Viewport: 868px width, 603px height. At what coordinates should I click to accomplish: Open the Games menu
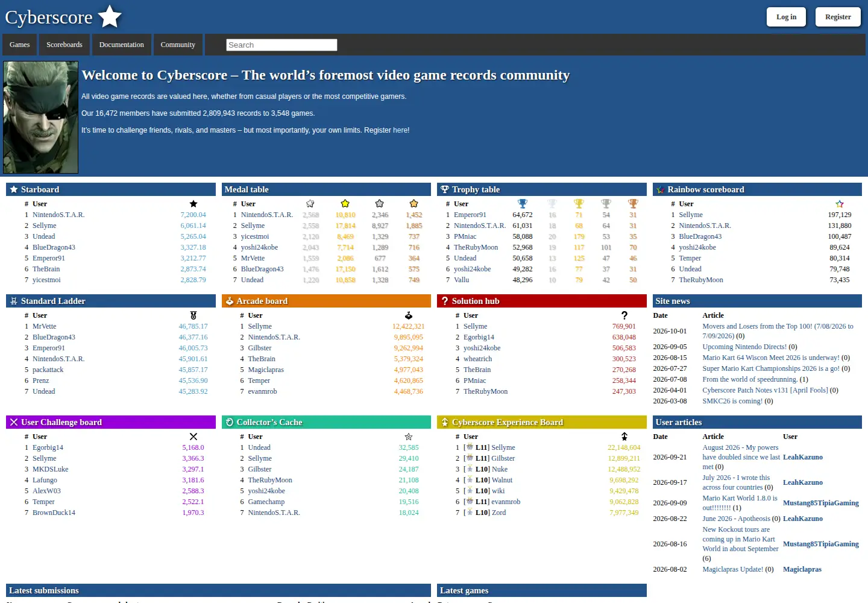tap(20, 45)
